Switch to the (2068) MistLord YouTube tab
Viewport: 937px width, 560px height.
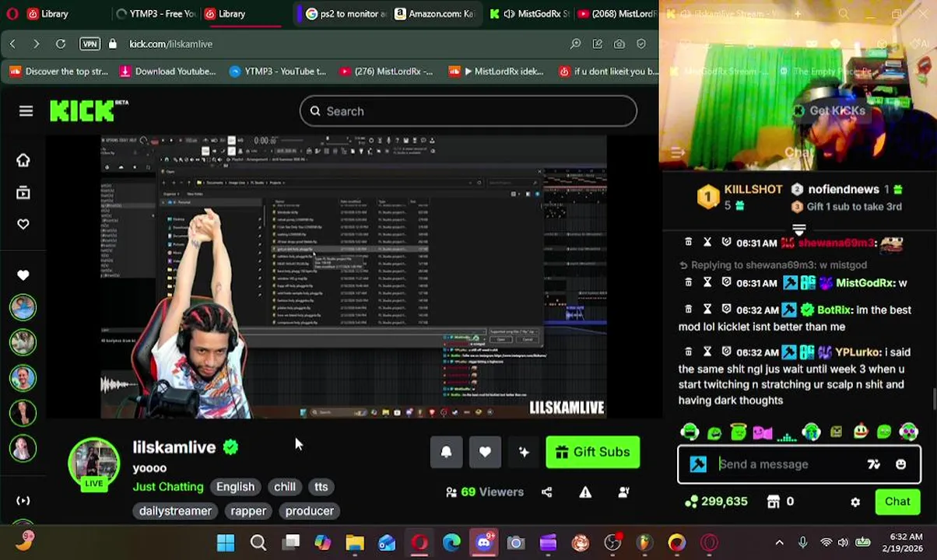[x=619, y=13]
